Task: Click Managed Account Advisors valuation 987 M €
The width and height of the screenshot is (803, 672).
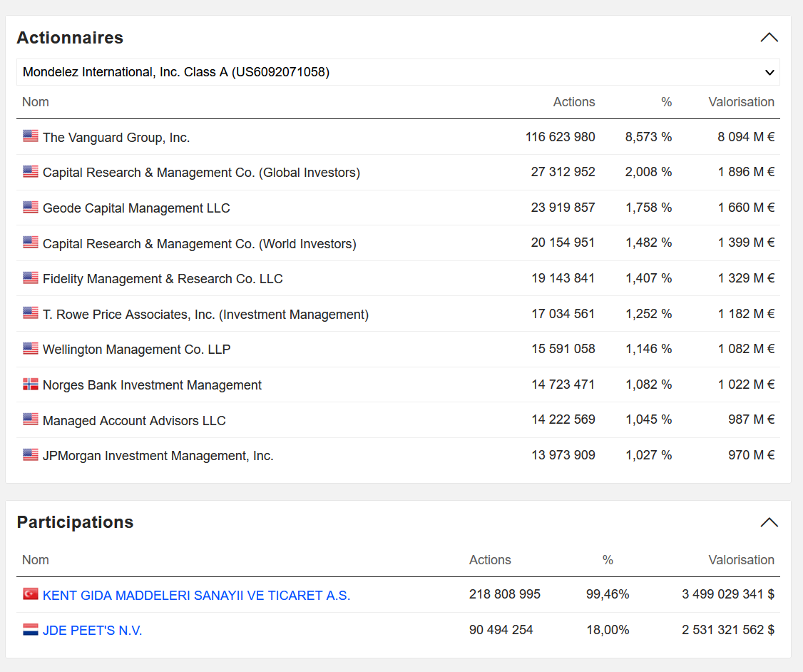Action: (x=751, y=419)
